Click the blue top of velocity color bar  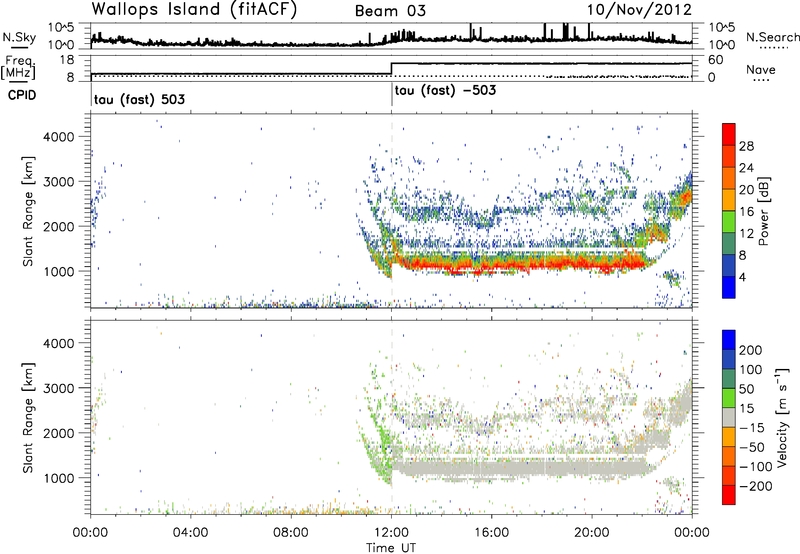729,340
